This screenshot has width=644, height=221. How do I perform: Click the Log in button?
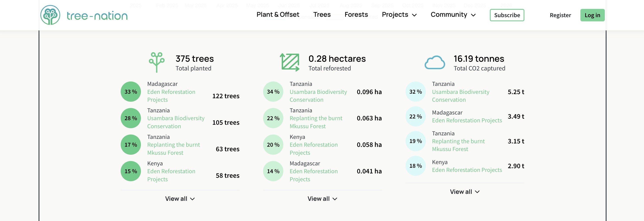coord(592,15)
